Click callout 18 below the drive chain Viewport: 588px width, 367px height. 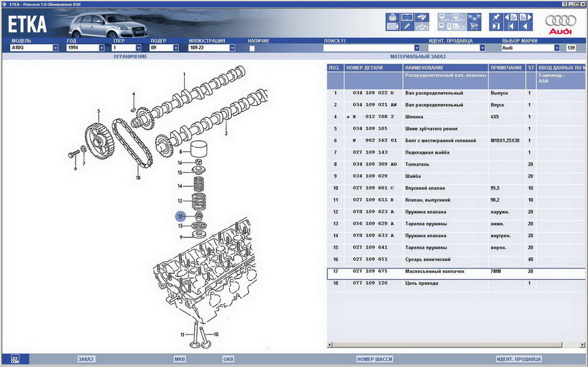tap(138, 178)
